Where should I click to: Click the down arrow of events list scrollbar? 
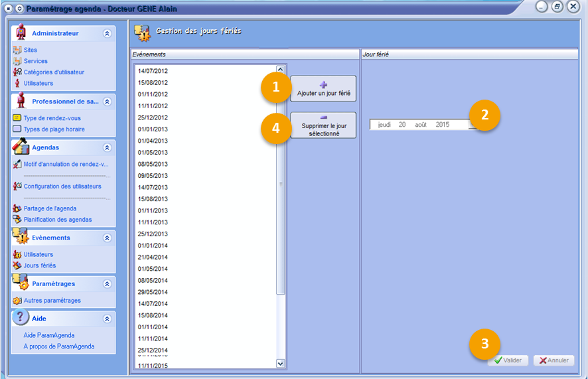[280, 363]
